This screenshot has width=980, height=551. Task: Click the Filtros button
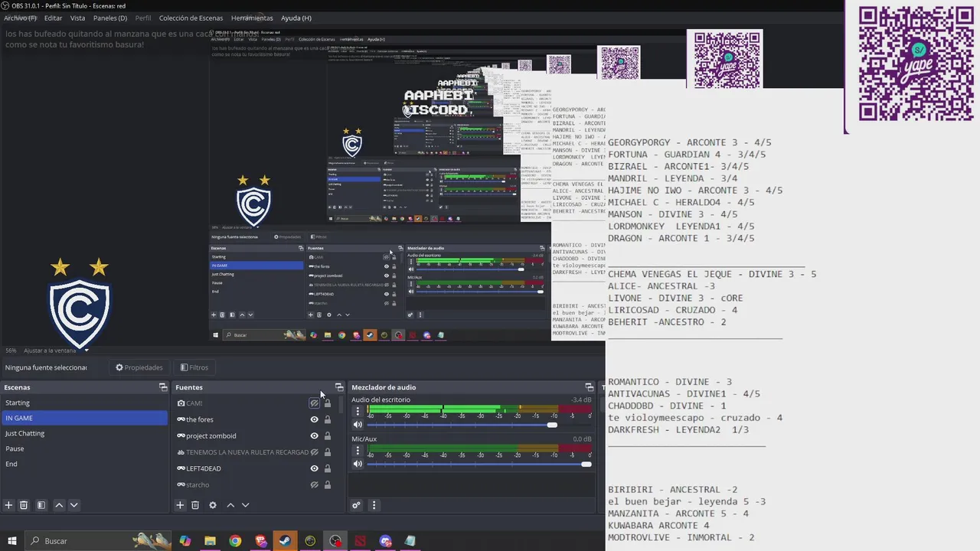194,367
